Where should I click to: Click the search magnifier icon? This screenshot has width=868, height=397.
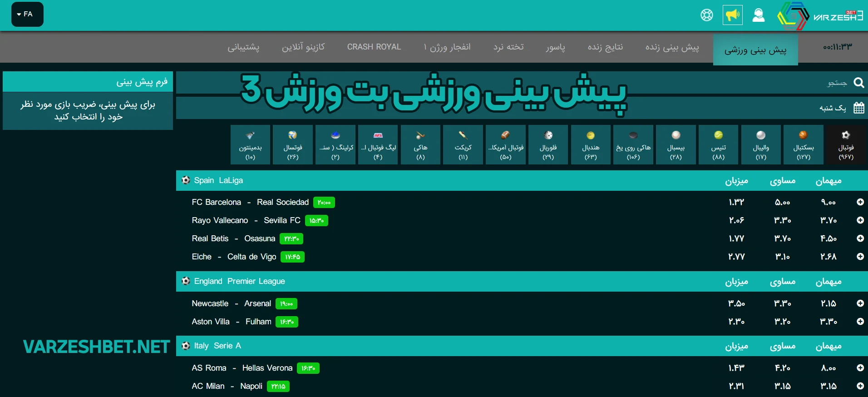[858, 82]
